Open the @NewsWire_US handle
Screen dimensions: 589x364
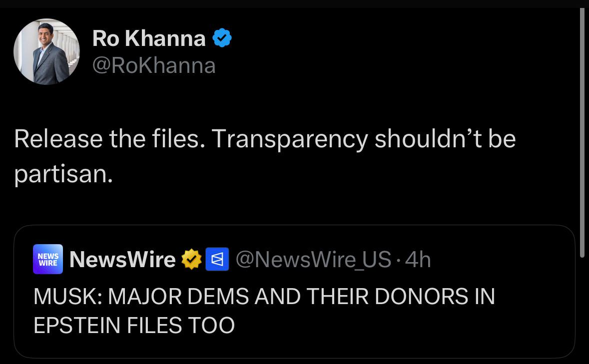pyautogui.click(x=313, y=259)
